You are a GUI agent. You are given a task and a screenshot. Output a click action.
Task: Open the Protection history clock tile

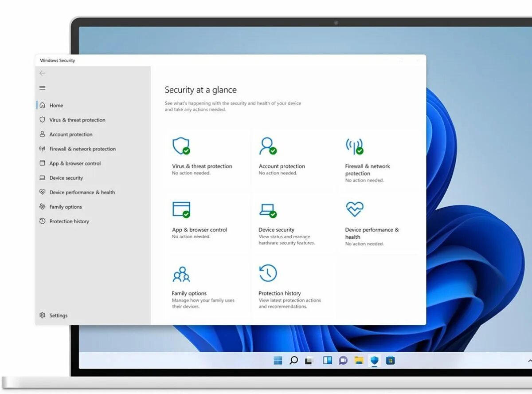point(293,286)
